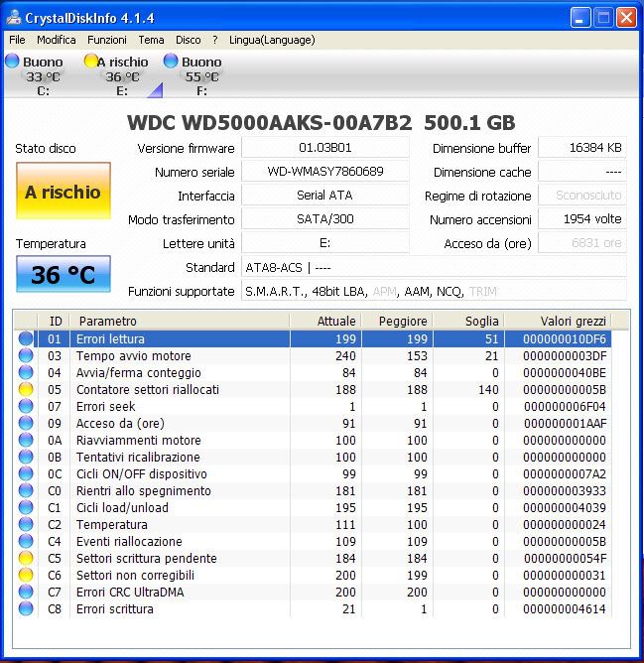Select the drive model title WDC WD5000AAKS-00A7B2
644x663 pixels.
269,123
